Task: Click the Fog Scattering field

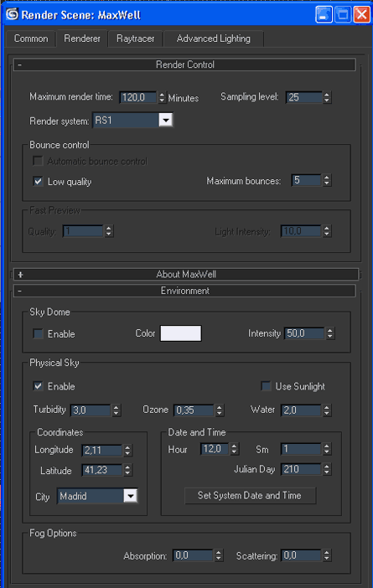Action: click(x=301, y=555)
